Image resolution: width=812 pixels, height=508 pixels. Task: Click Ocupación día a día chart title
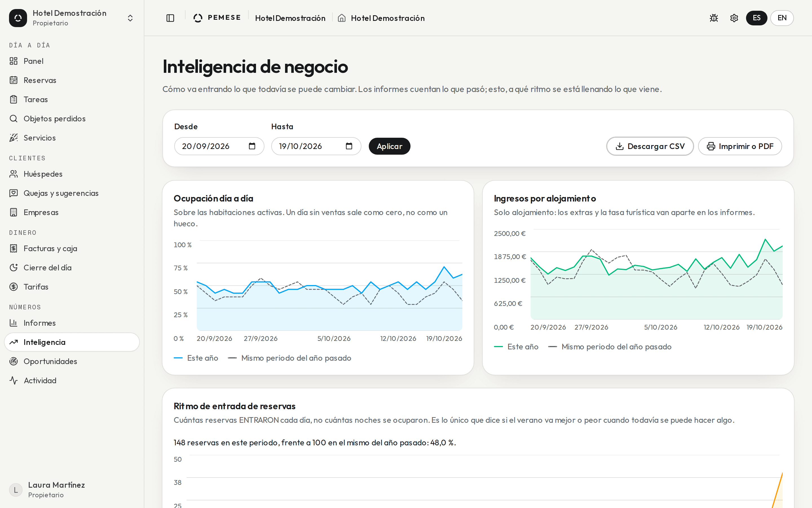213,199
